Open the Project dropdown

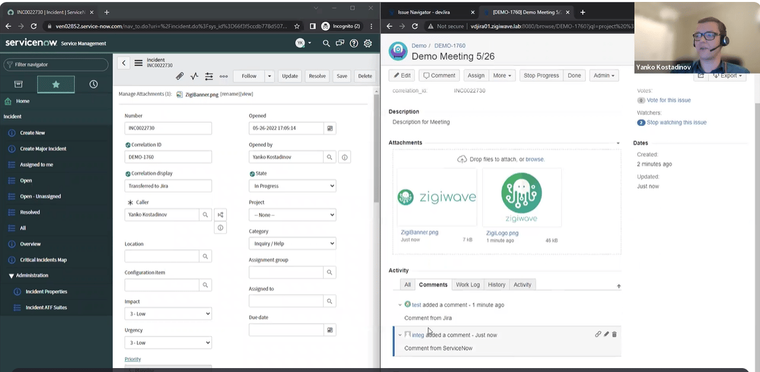pyautogui.click(x=292, y=215)
